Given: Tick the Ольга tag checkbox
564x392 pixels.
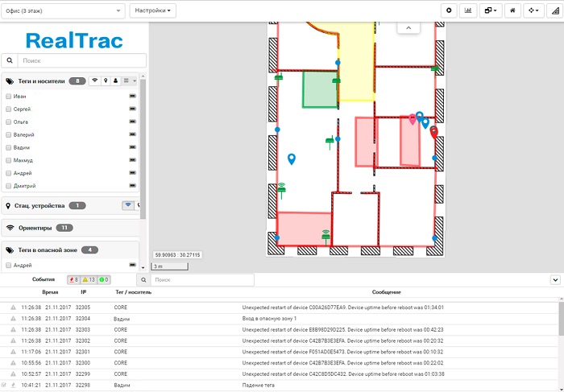Looking at the screenshot, I should pos(8,122).
